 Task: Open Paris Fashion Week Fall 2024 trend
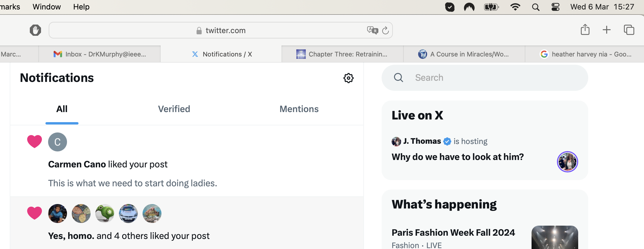click(453, 232)
